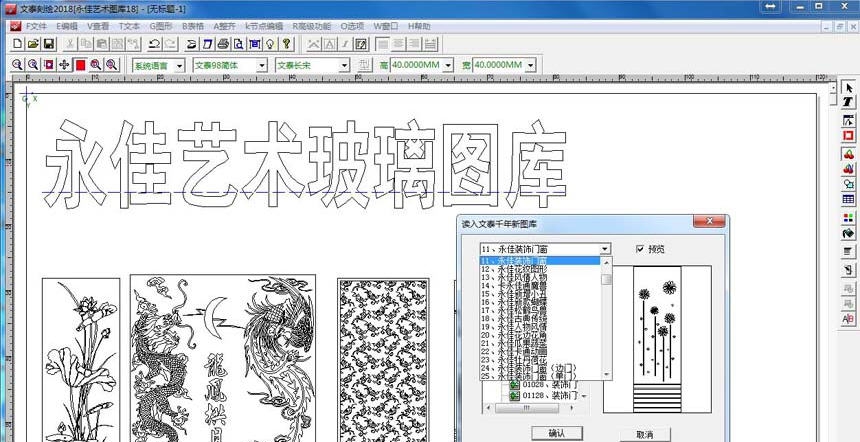The image size is (860, 442).
Task: Click the light bulb icon
Action: click(270, 44)
